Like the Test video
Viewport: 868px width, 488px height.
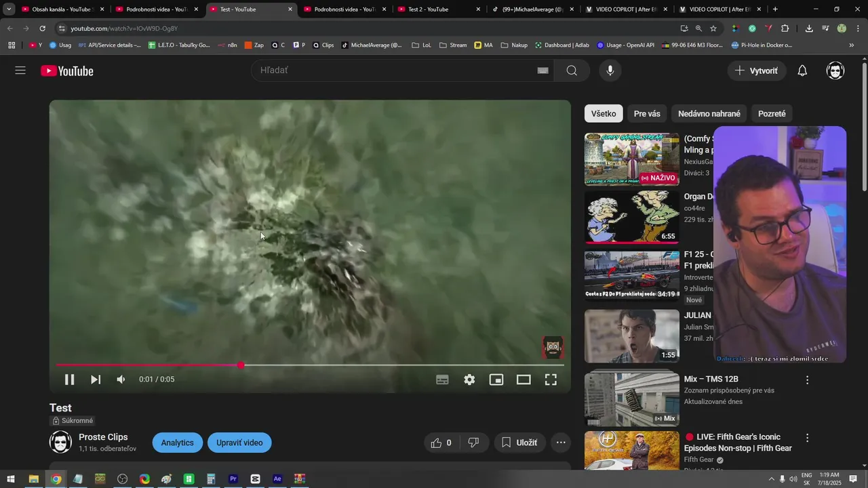coord(441,443)
